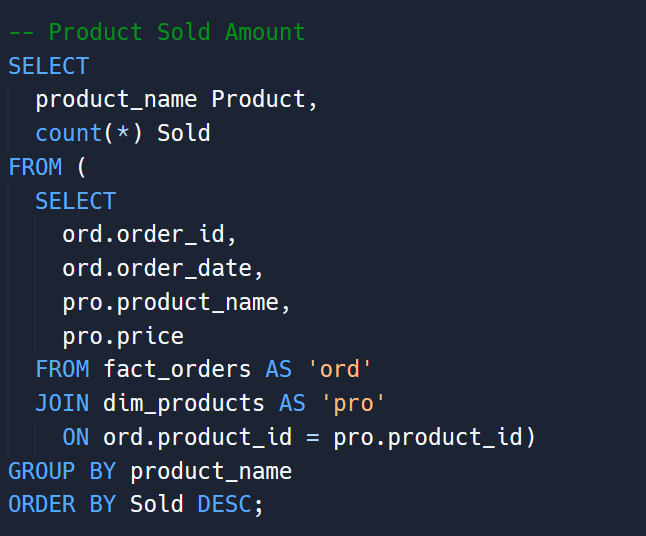Click ord.order_date column line
The height and width of the screenshot is (536, 646).
tap(162, 269)
